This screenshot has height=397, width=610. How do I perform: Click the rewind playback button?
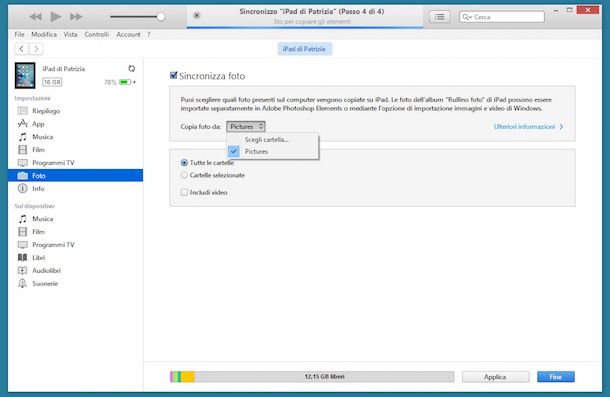(x=36, y=17)
